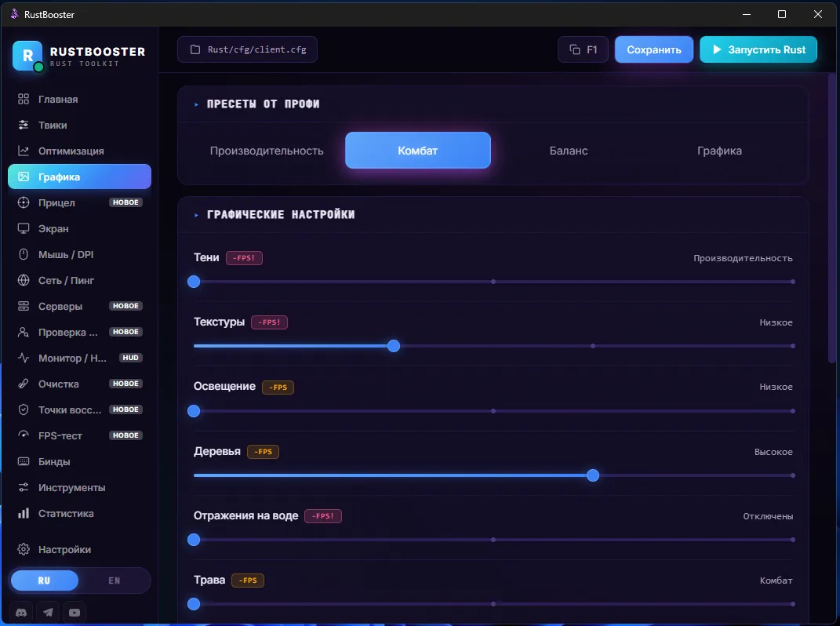Click the play icon on Запустить Rust
The height and width of the screenshot is (626, 840).
(717, 49)
